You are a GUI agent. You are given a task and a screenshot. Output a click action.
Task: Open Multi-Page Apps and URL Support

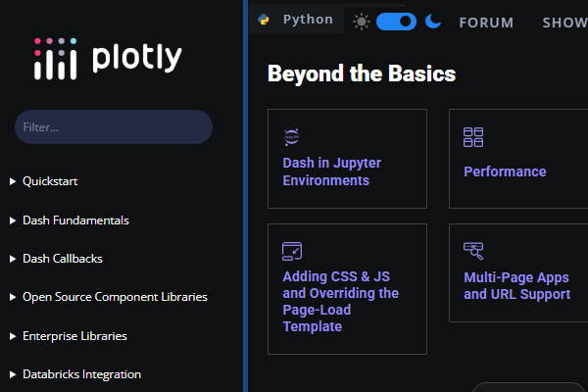point(517,285)
